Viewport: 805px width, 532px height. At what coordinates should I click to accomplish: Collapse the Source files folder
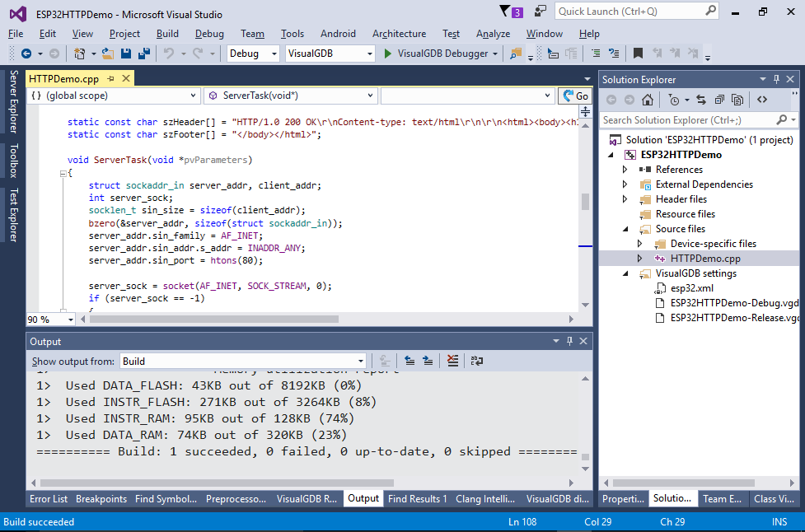[625, 229]
